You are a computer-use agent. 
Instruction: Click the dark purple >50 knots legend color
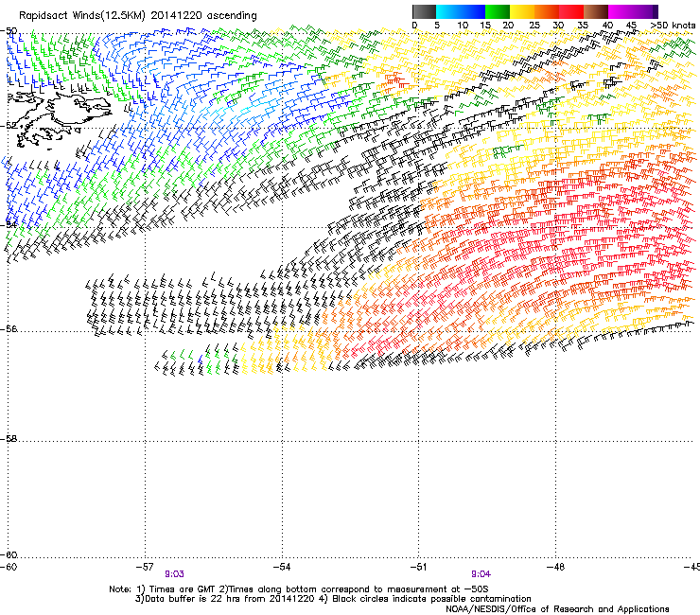[656, 11]
